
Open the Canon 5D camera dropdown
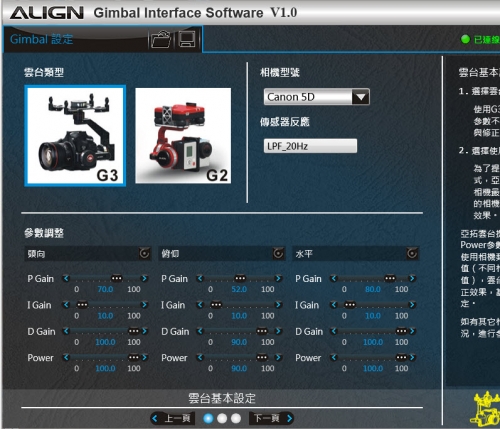click(x=316, y=97)
